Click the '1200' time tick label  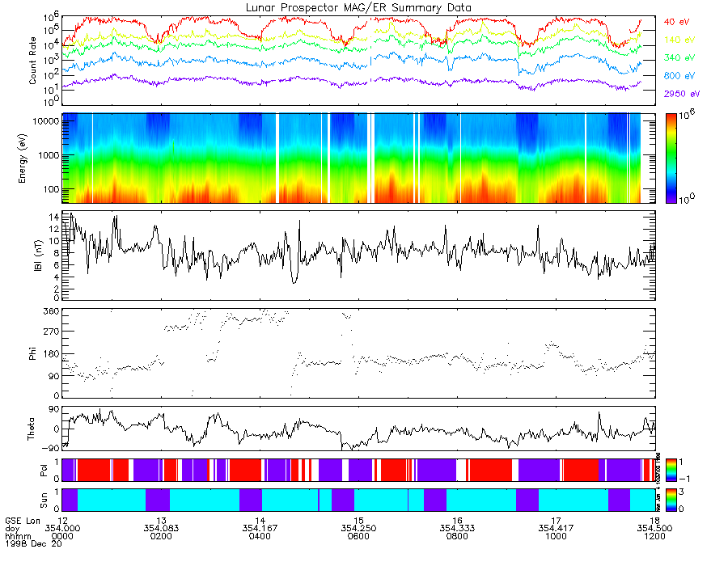coord(654,536)
